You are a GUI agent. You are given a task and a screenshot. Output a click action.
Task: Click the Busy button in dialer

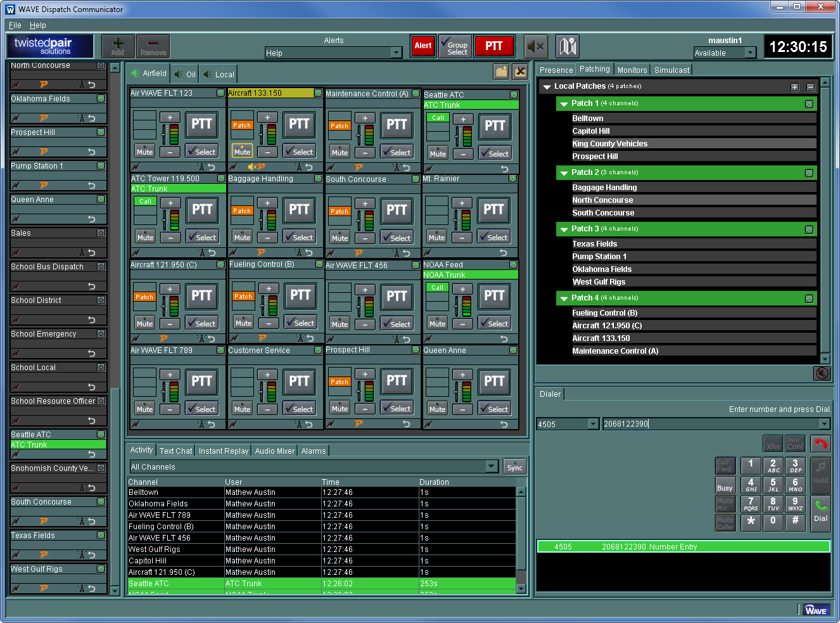(x=725, y=487)
